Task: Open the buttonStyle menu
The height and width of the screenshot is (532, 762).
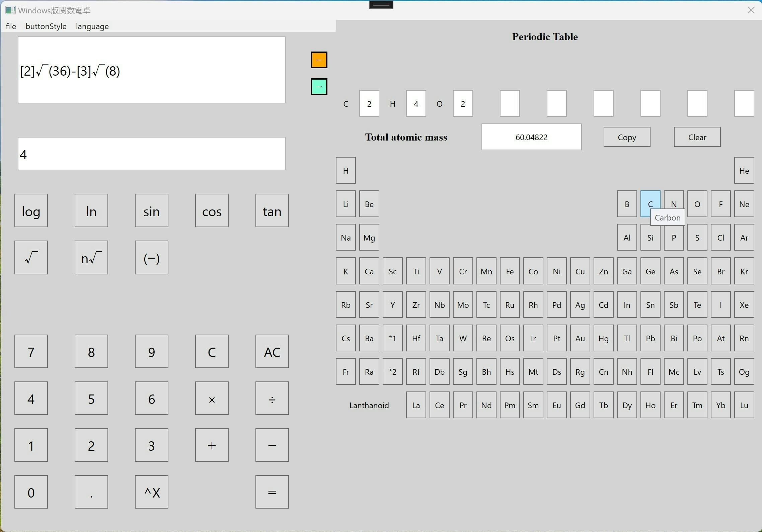Action: click(46, 26)
